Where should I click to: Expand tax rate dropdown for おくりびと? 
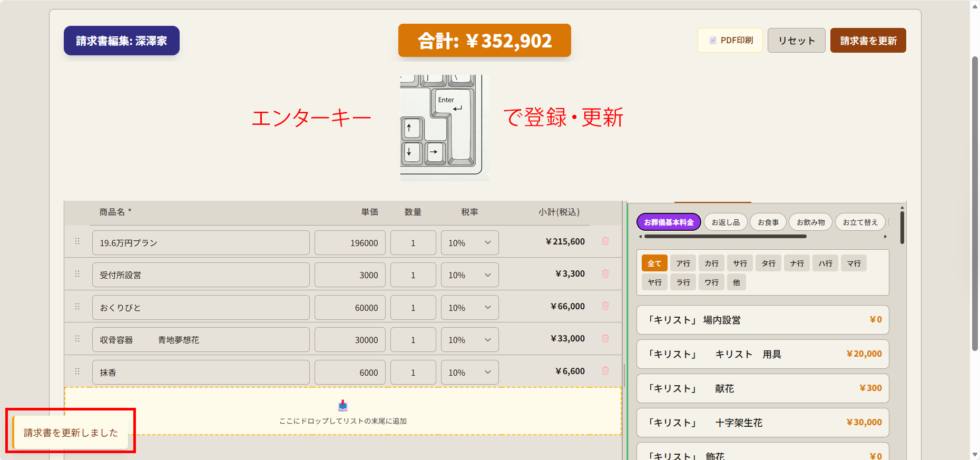pos(469,308)
